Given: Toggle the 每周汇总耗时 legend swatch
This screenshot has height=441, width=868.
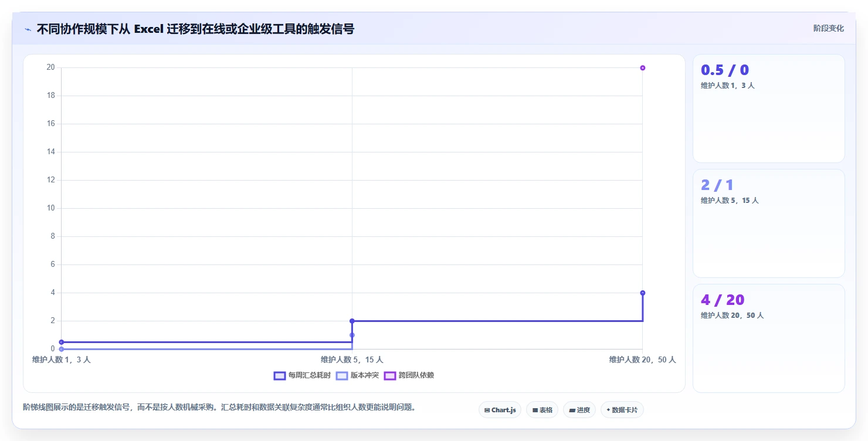Looking at the screenshot, I should (280, 376).
